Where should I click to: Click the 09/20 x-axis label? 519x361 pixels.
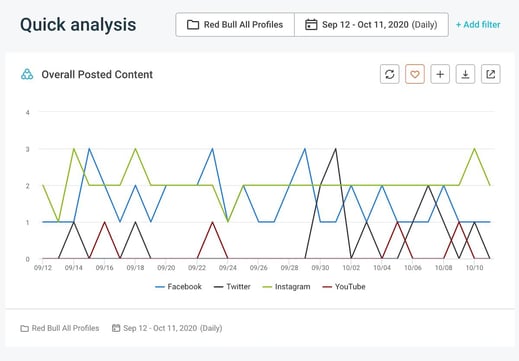point(166,268)
